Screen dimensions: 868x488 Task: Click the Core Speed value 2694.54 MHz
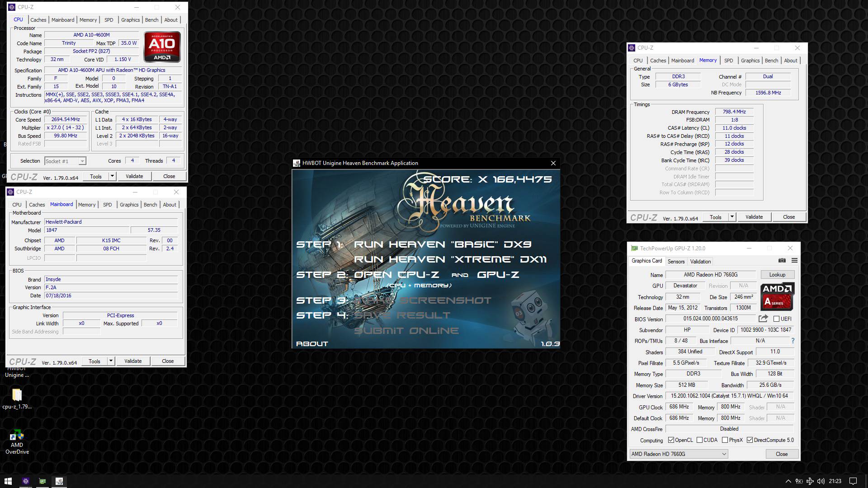tap(66, 120)
